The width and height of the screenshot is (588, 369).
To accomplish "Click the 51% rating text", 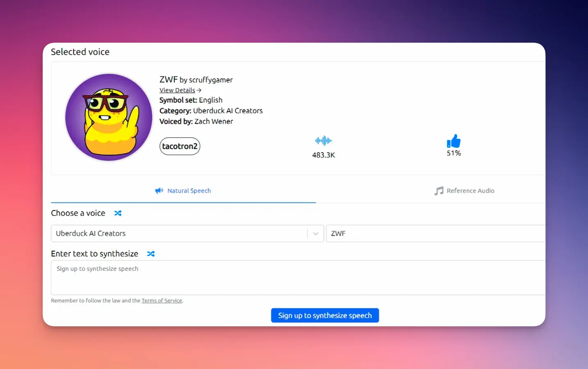I will point(454,153).
